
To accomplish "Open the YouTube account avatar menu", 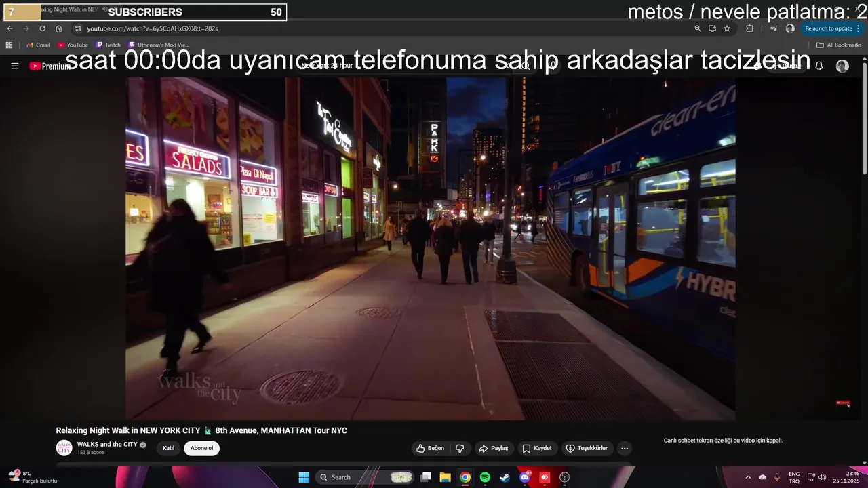I will (842, 66).
